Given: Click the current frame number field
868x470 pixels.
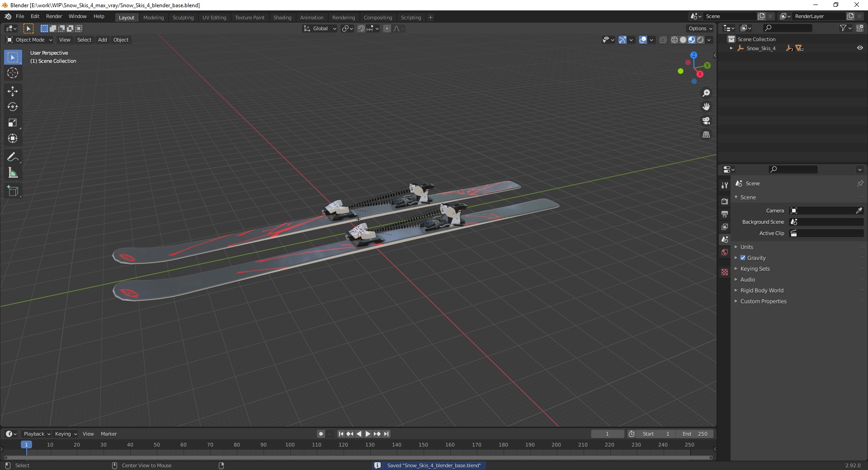Looking at the screenshot, I should coord(607,434).
